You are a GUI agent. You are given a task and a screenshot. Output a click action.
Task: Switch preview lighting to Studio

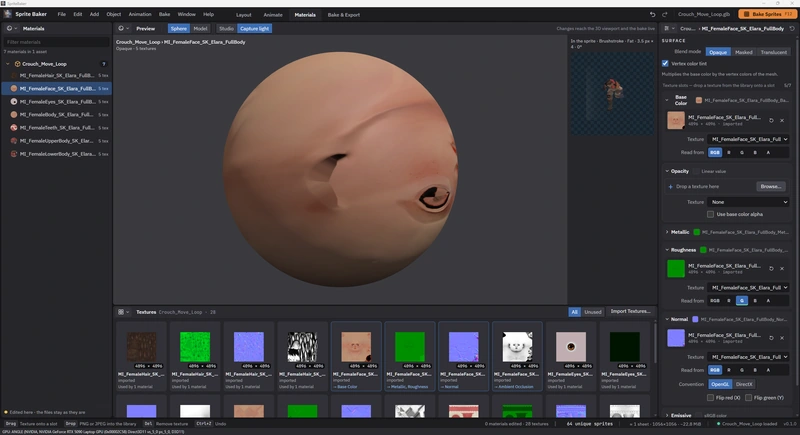pyautogui.click(x=226, y=29)
